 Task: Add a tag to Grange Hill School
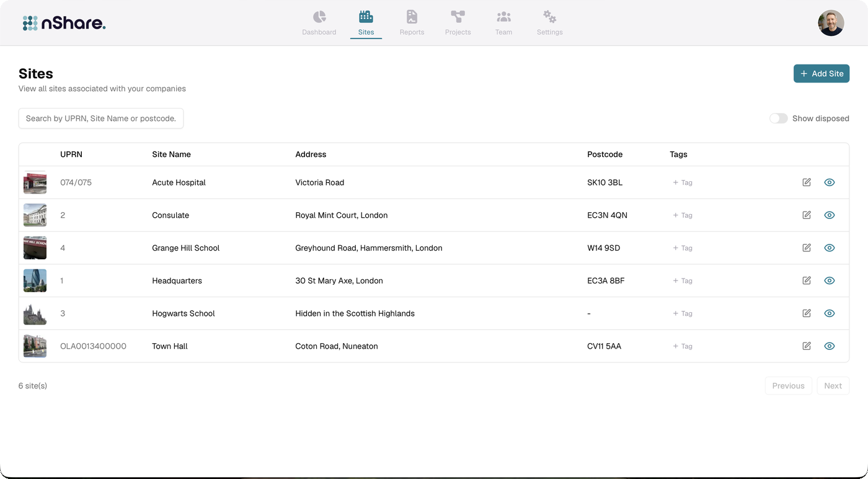coord(683,248)
